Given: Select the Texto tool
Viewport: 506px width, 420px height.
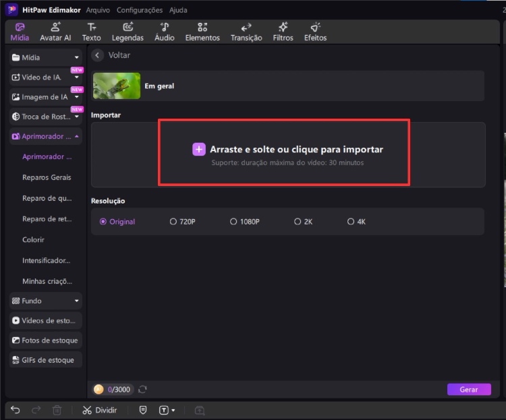Looking at the screenshot, I should 91,32.
